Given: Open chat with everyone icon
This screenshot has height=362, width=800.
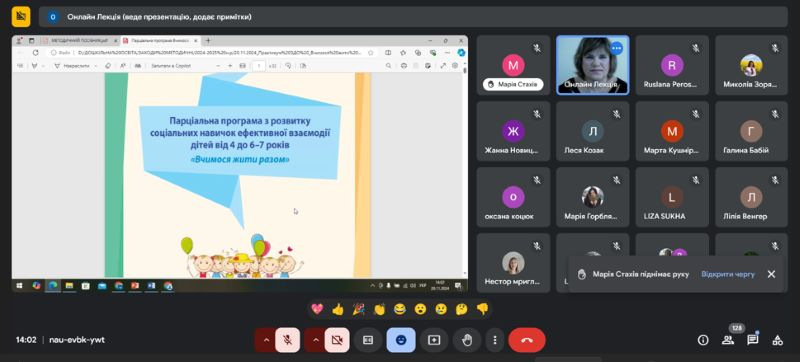Looking at the screenshot, I should 753,340.
